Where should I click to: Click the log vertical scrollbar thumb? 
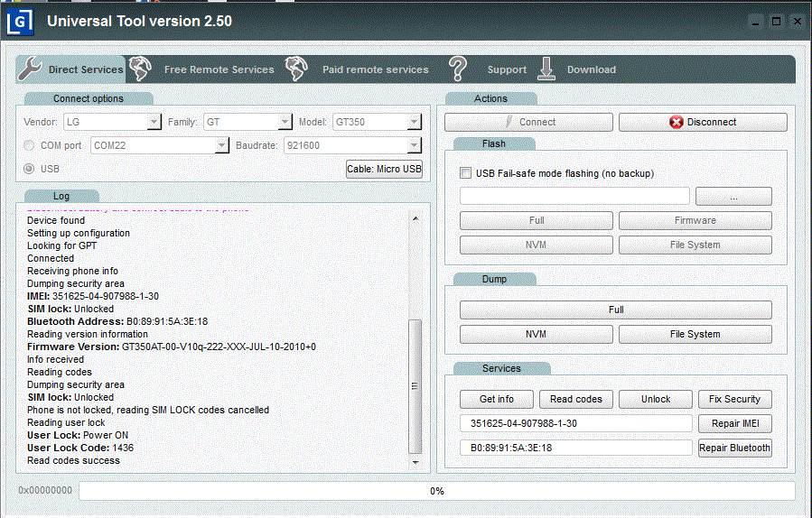pos(415,386)
